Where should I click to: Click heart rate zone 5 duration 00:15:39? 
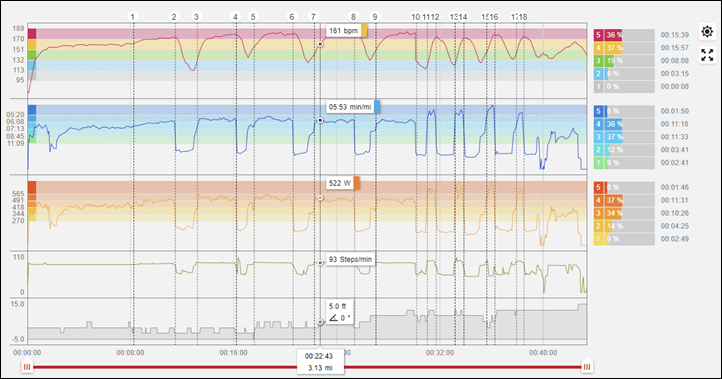[675, 35]
